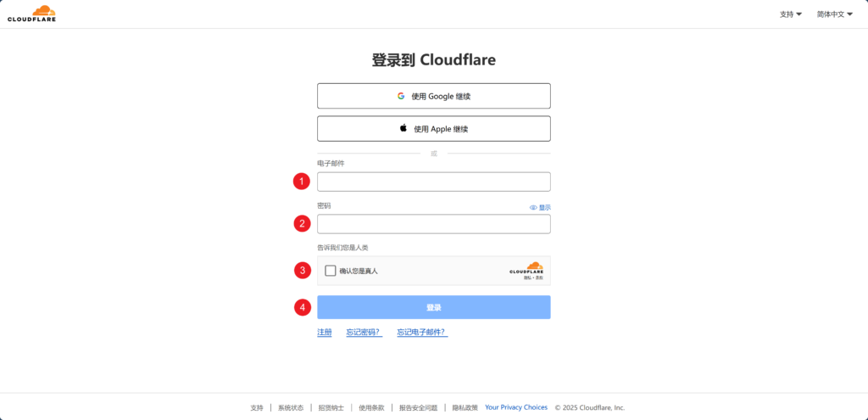This screenshot has width=868, height=420.
Task: Open Your Privacy Choices footer link
Action: coord(516,407)
